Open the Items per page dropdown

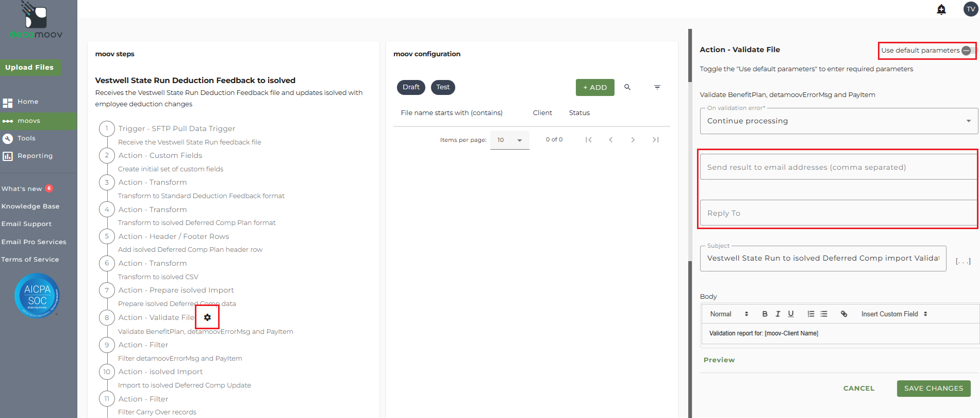tap(510, 140)
